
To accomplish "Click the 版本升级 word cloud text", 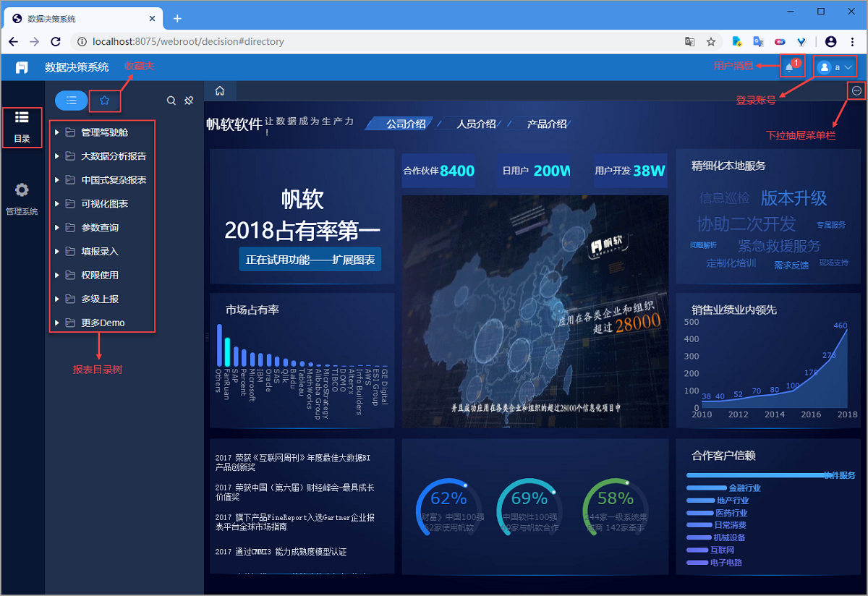I will click(x=793, y=198).
